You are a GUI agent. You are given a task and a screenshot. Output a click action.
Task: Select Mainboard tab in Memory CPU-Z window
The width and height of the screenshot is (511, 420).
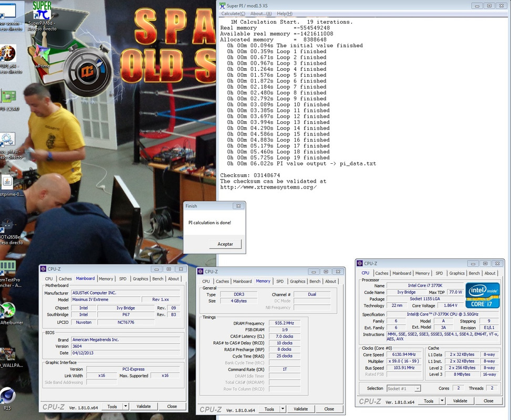(242, 281)
